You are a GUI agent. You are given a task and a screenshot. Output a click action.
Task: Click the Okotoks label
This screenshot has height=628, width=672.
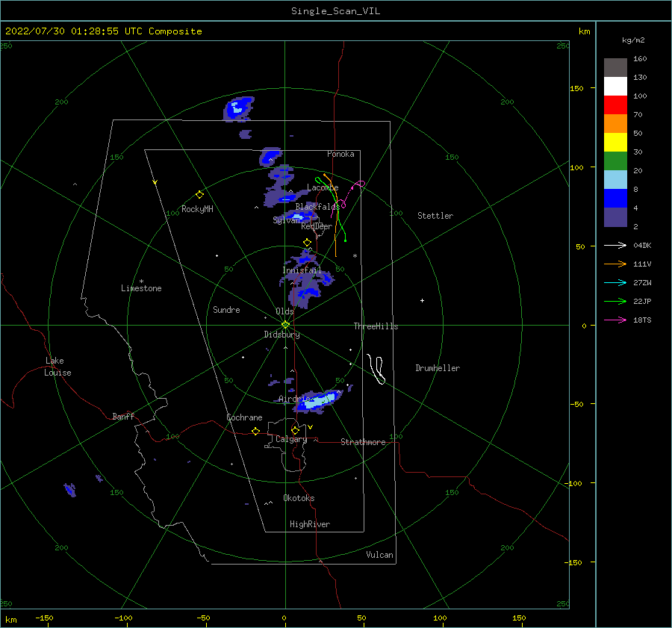[x=299, y=498]
